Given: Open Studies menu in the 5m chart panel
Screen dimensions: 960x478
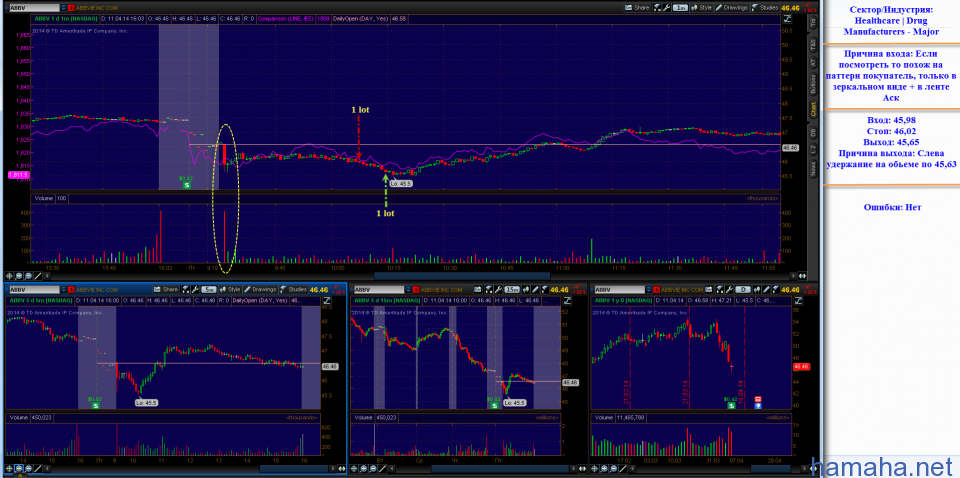Looking at the screenshot, I should pyautogui.click(x=293, y=289).
